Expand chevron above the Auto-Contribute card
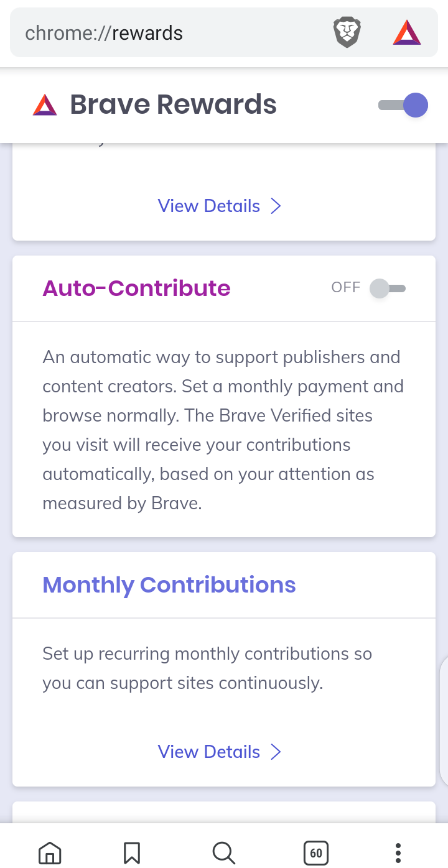448x868 pixels. [276, 206]
